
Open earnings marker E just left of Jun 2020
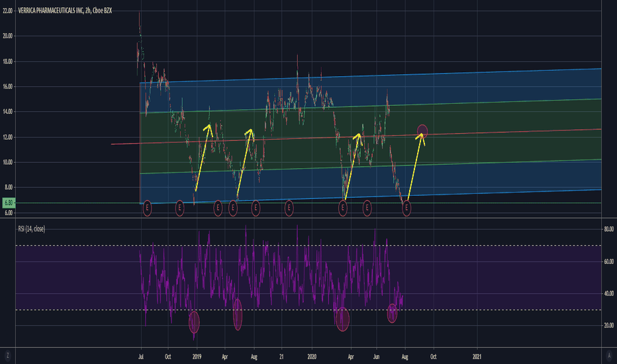(367, 208)
